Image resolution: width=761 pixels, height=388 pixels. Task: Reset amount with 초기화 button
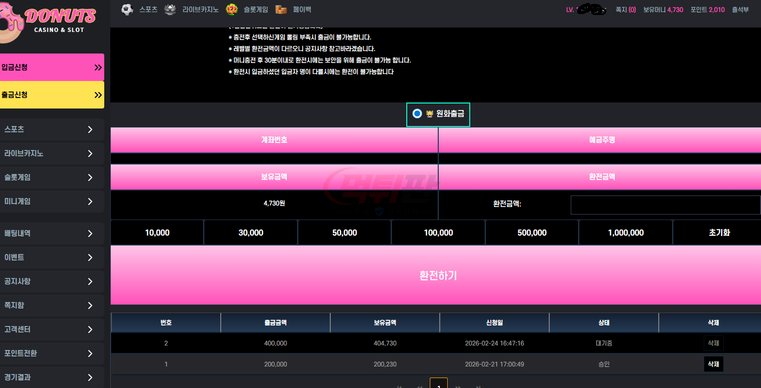pyautogui.click(x=719, y=233)
